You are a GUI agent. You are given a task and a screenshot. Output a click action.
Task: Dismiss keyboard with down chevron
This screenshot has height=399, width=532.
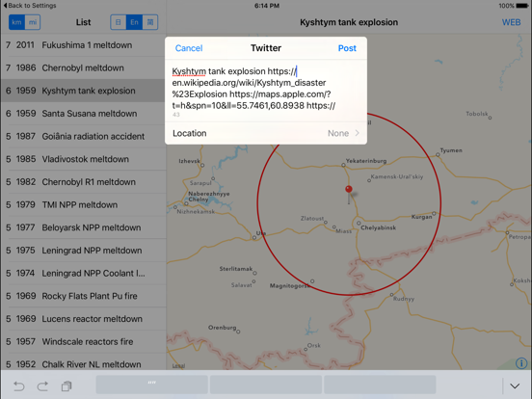(515, 386)
